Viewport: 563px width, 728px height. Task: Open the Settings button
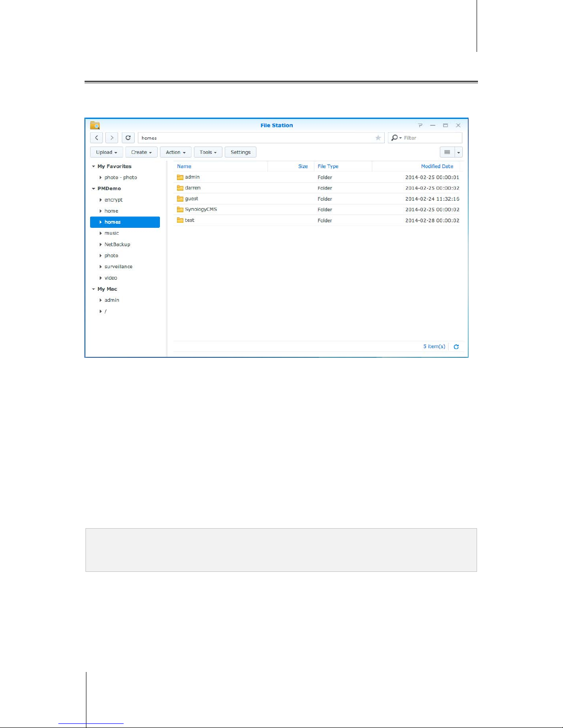241,152
